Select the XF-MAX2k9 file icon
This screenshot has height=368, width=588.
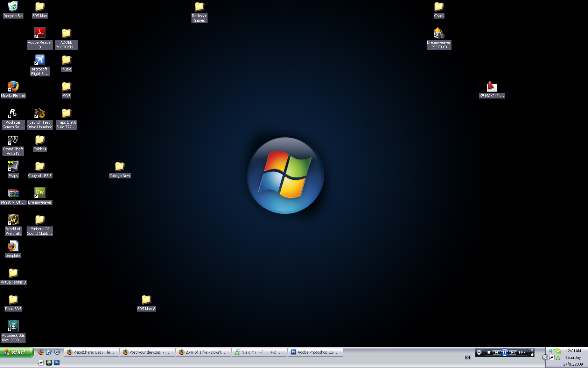(x=492, y=89)
